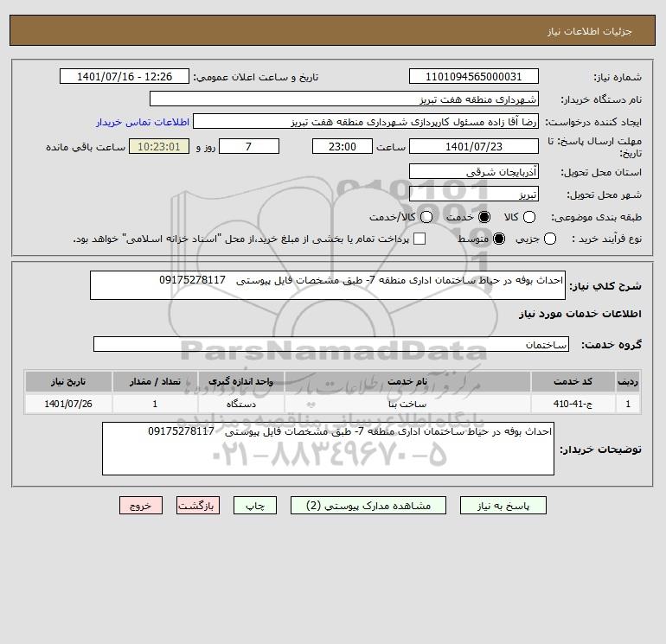The image size is (666, 644).
Task: Click the کد خدمت column header
Action: [x=573, y=381]
